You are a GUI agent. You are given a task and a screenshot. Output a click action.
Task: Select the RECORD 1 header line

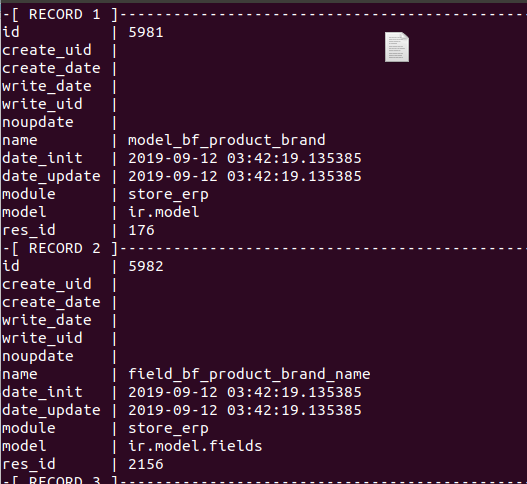[x=264, y=14]
